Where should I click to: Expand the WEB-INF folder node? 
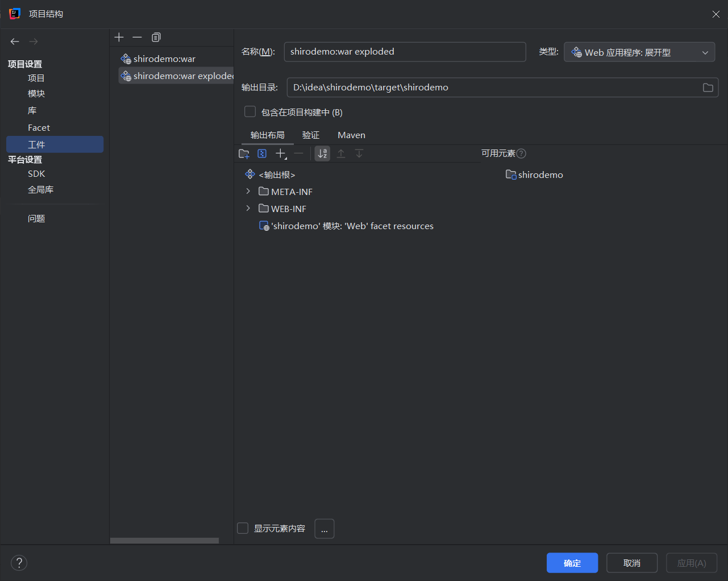(248, 209)
